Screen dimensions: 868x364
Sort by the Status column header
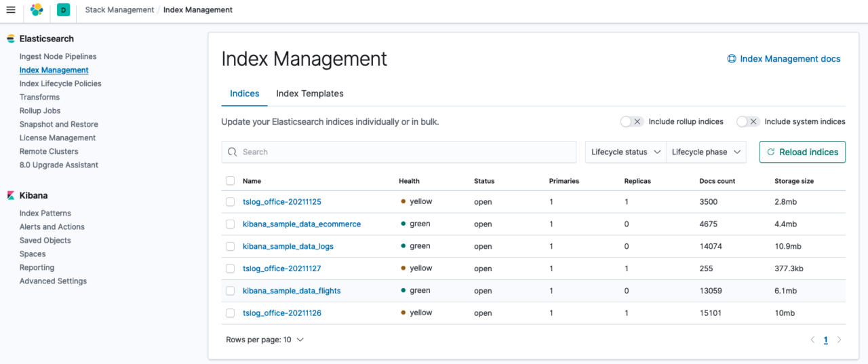tap(484, 181)
